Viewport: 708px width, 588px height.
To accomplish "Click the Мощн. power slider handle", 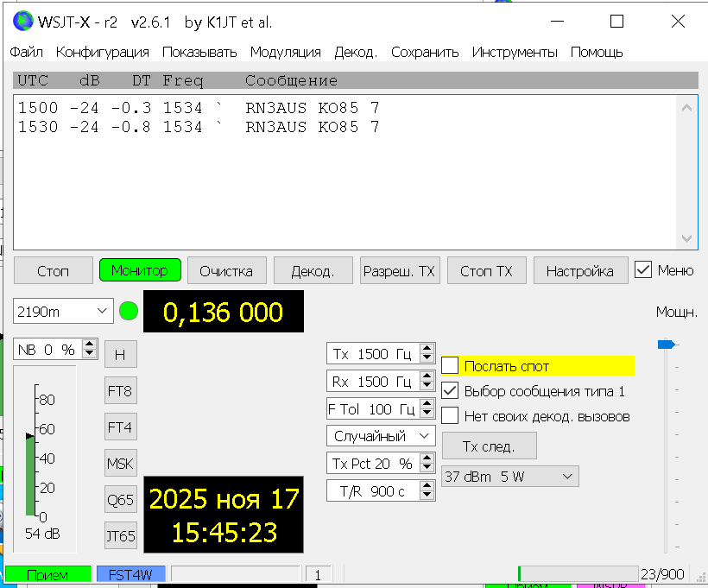I will point(666,345).
